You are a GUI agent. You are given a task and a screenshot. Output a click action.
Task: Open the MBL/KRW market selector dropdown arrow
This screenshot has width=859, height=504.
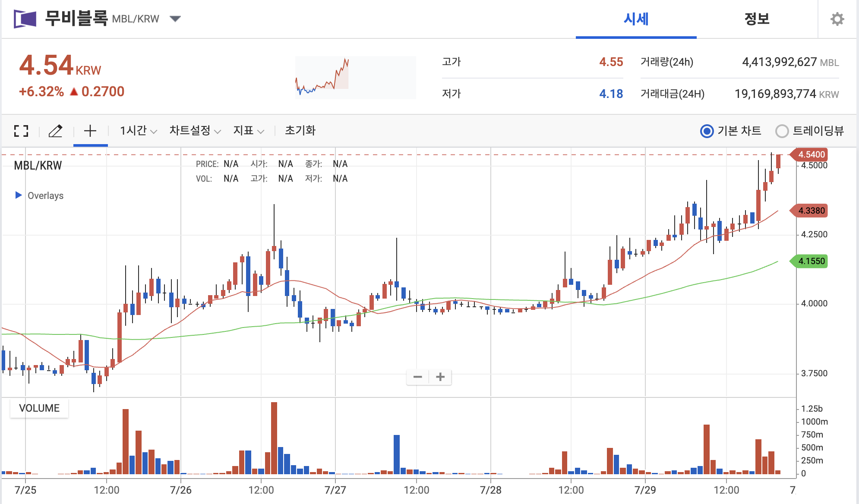[x=175, y=19]
